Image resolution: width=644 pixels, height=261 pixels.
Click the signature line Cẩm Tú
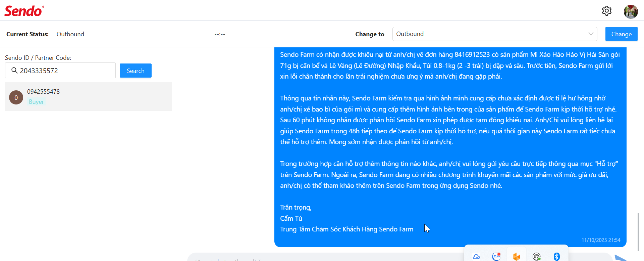point(291,218)
